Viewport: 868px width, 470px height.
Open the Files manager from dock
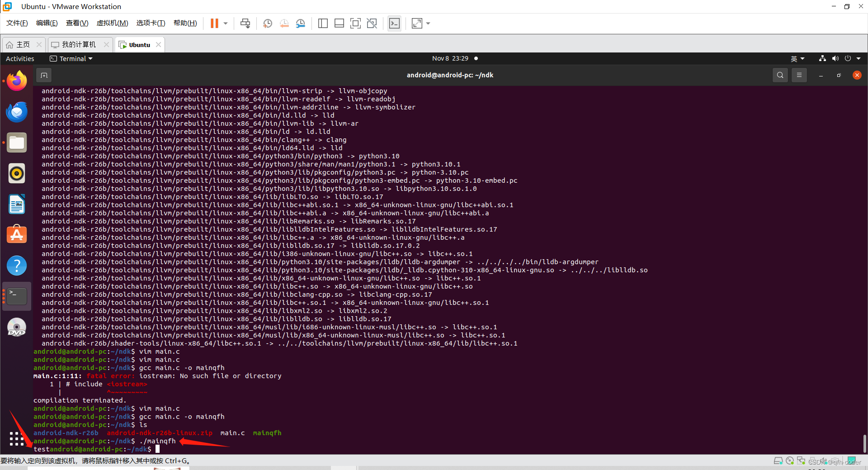pos(17,142)
